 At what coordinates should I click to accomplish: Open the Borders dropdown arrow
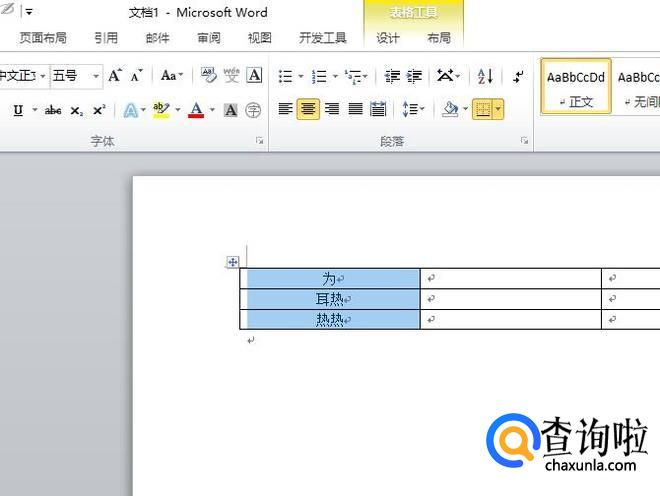point(498,109)
